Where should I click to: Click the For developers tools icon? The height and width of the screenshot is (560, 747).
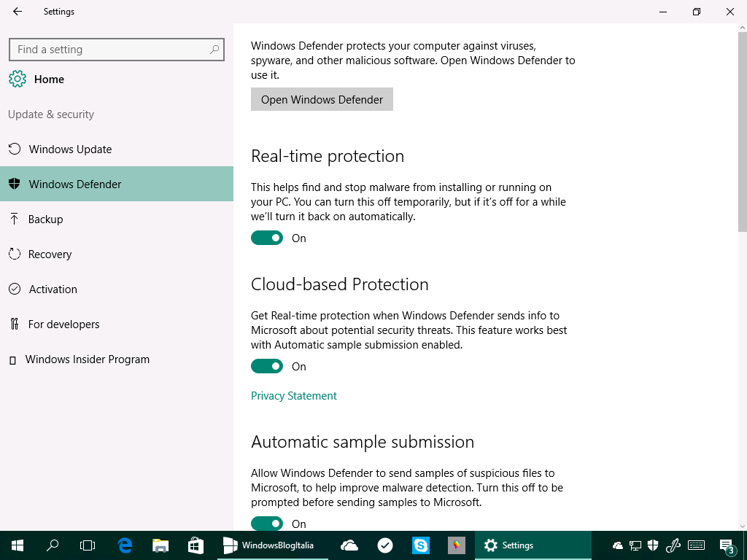point(15,324)
